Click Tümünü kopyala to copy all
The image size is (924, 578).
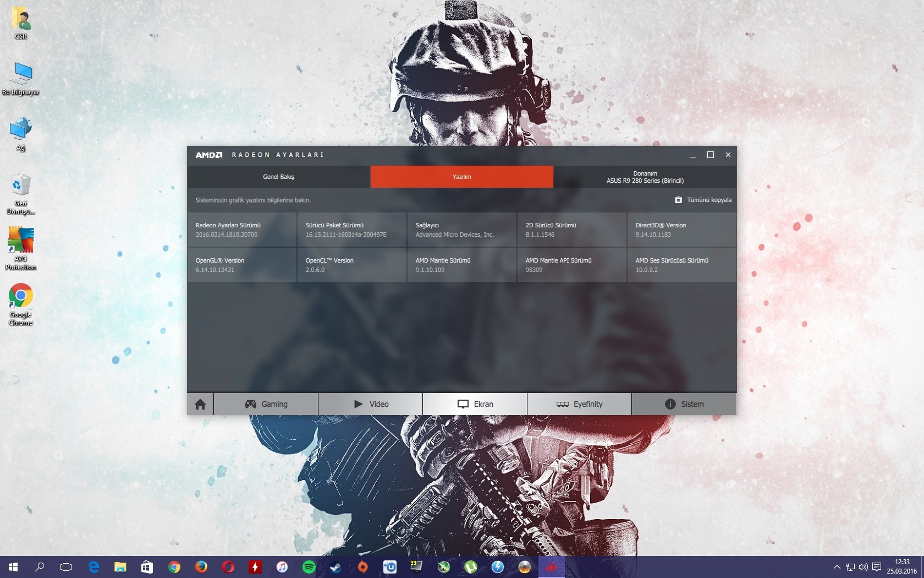click(703, 200)
